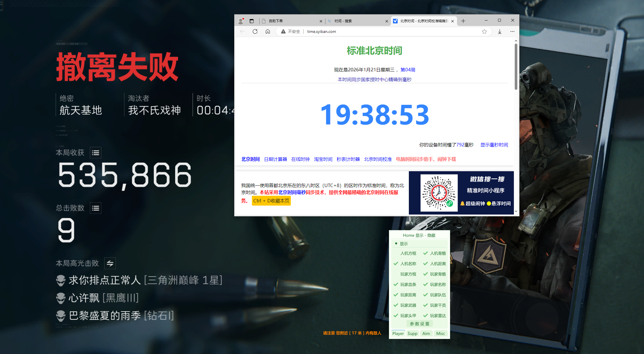The width and height of the screenshot is (644, 354).
Task: Open the browser settings ellipsis menu
Action: (x=512, y=31)
